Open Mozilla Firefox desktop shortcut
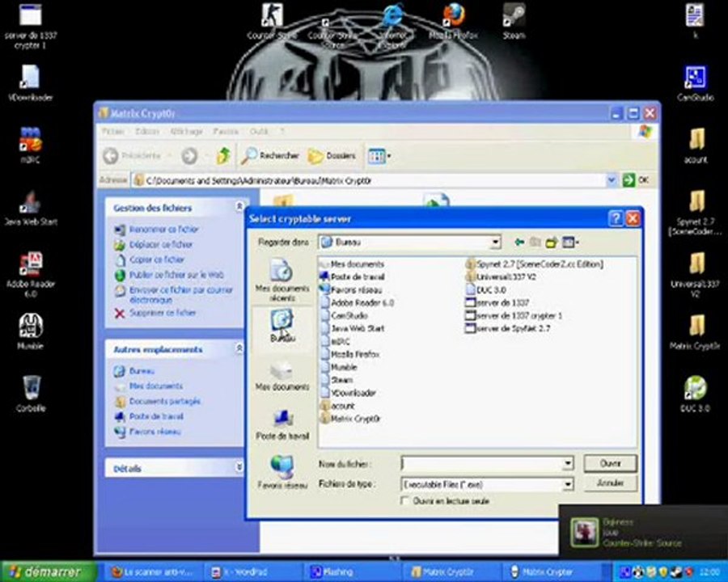728x582 pixels. pos(453,21)
